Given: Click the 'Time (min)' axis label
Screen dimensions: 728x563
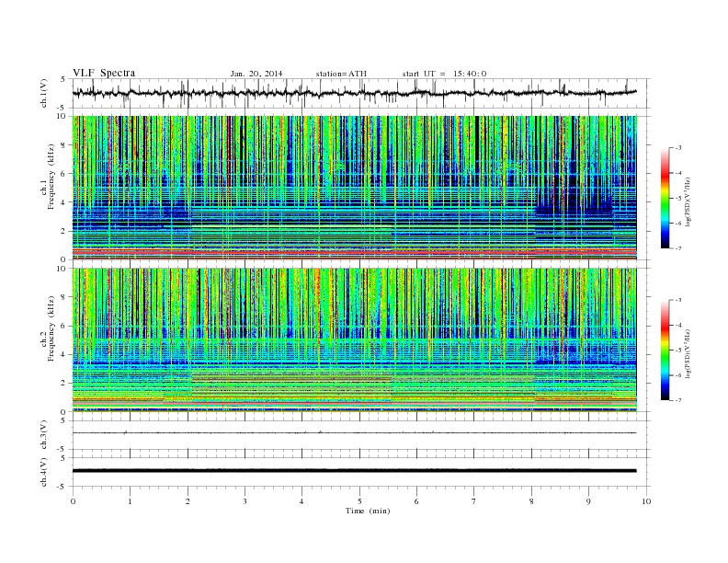Looking at the screenshot, I should [x=368, y=511].
